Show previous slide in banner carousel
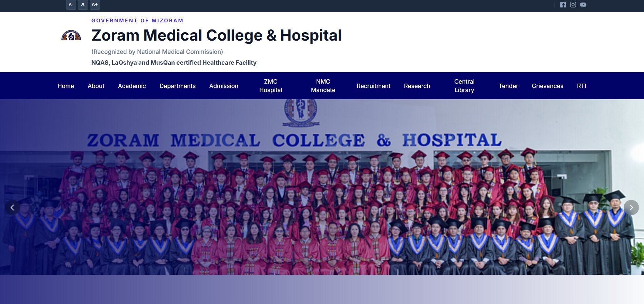644x304 pixels. 12,208
